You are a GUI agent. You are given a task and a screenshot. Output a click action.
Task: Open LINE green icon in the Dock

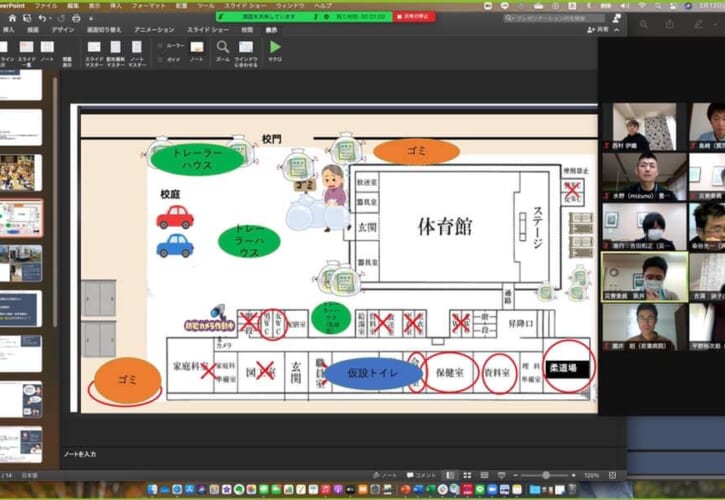coord(480,489)
